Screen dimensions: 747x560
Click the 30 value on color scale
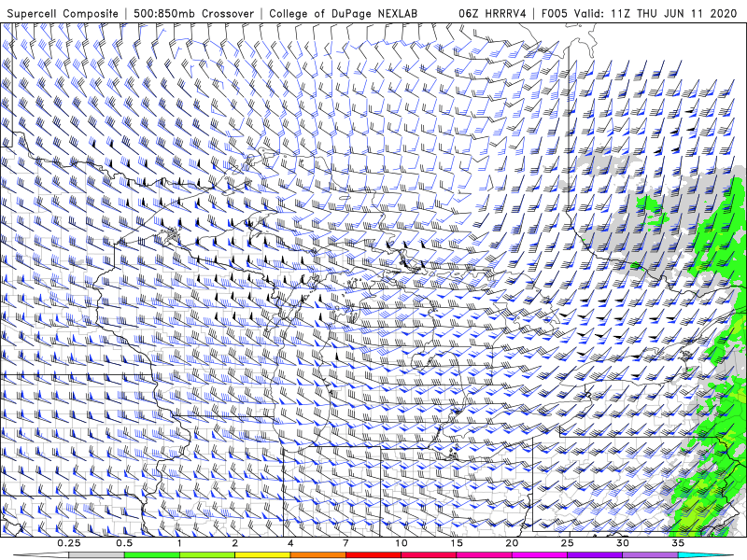click(x=623, y=543)
